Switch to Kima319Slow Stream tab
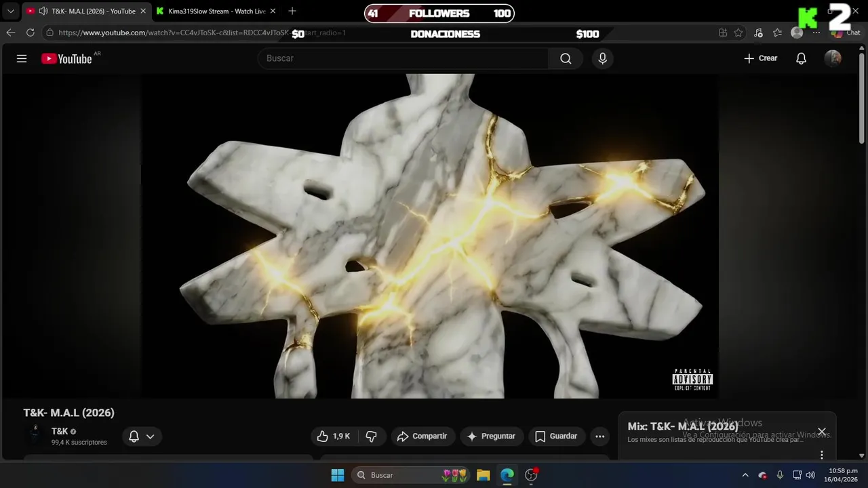This screenshot has width=868, height=488. (x=216, y=11)
